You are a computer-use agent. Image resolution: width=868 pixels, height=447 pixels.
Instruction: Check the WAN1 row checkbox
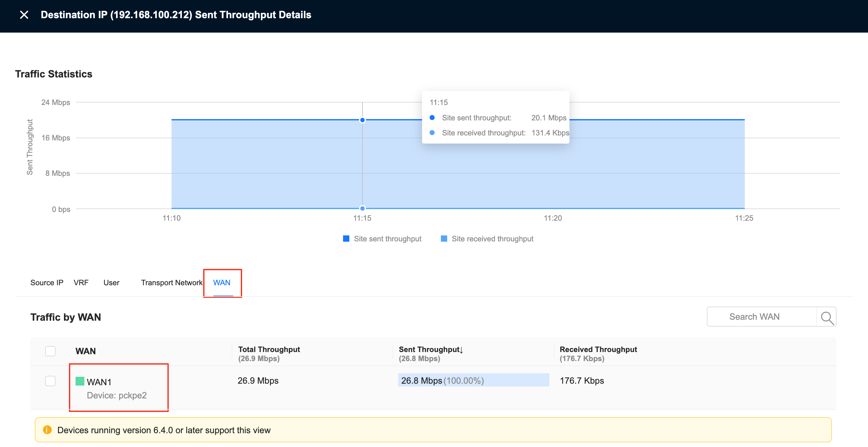pos(50,381)
